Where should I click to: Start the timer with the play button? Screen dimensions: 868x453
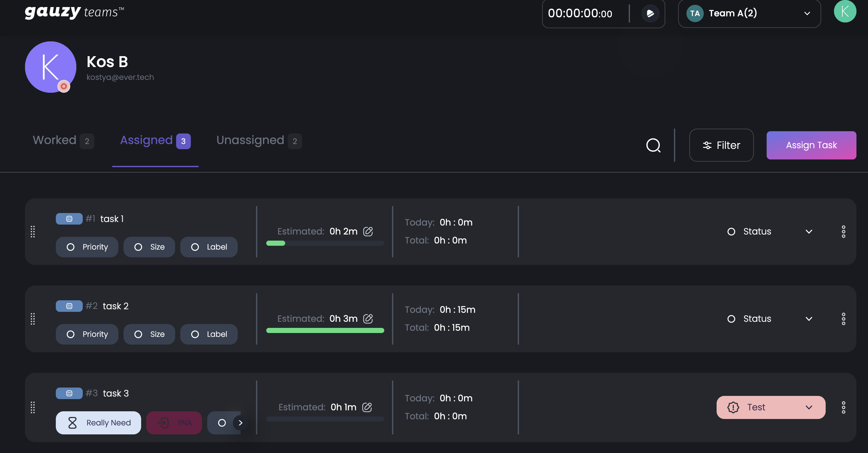point(650,13)
